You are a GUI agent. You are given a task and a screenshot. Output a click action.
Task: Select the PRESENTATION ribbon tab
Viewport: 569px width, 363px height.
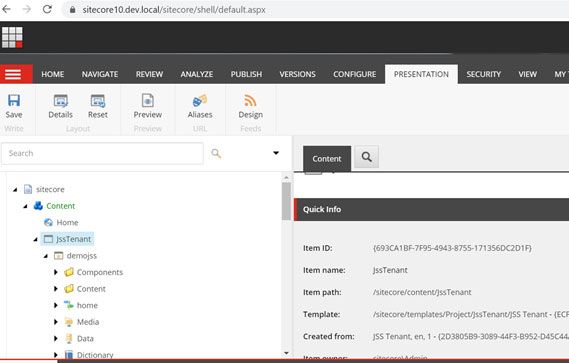(421, 74)
